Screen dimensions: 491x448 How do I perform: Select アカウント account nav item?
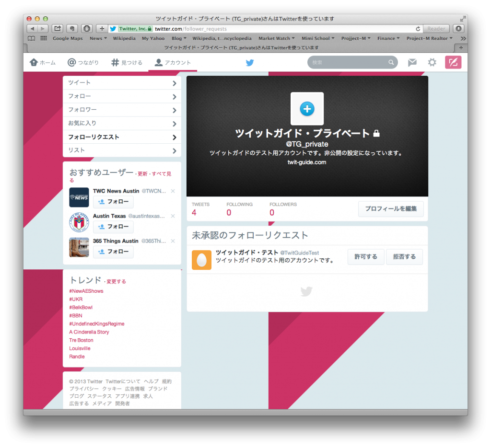pyautogui.click(x=173, y=63)
